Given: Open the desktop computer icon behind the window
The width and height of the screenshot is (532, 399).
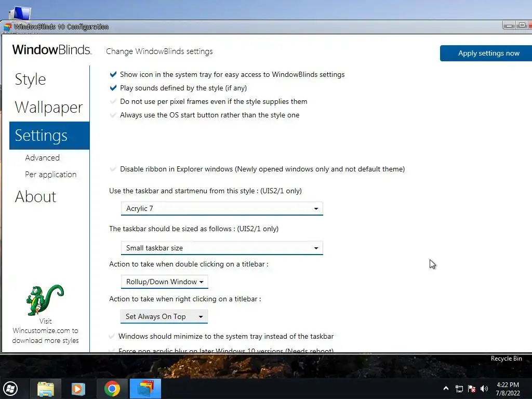Looking at the screenshot, I should (20, 14).
